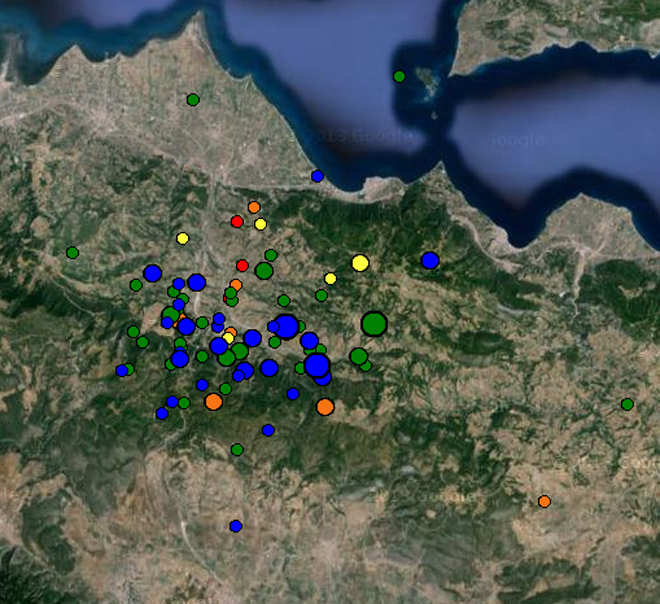Click the large blue marker left of the biggest green circle
The image size is (660, 604).
coord(286,326)
